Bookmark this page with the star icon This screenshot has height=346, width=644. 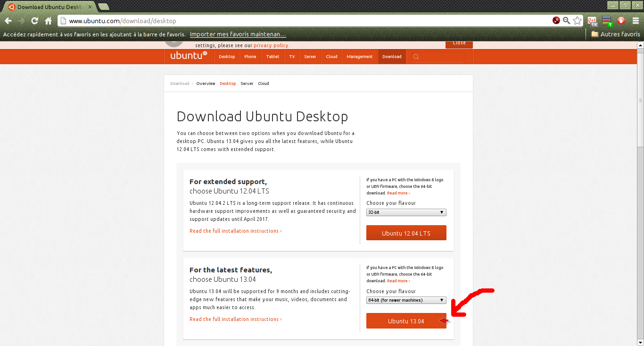click(578, 20)
